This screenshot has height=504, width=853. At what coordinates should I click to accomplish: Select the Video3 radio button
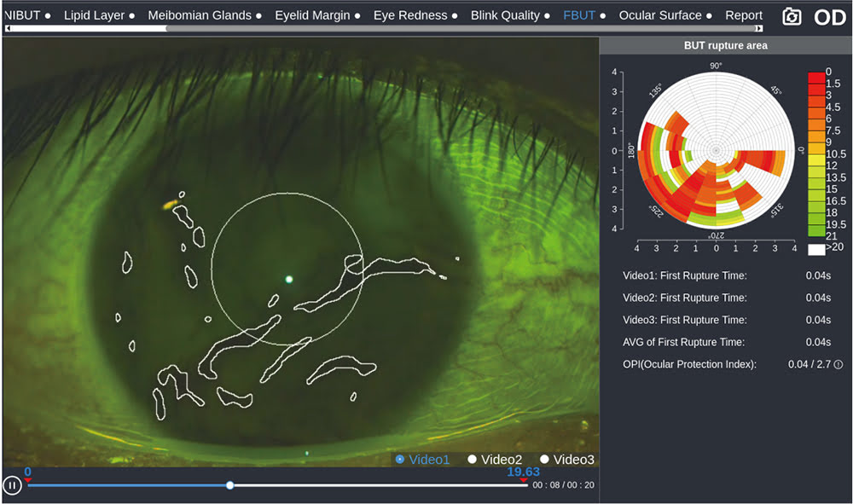point(544,460)
